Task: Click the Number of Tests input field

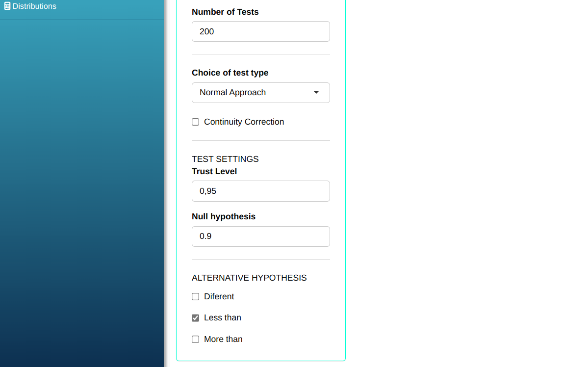Action: 260,31
